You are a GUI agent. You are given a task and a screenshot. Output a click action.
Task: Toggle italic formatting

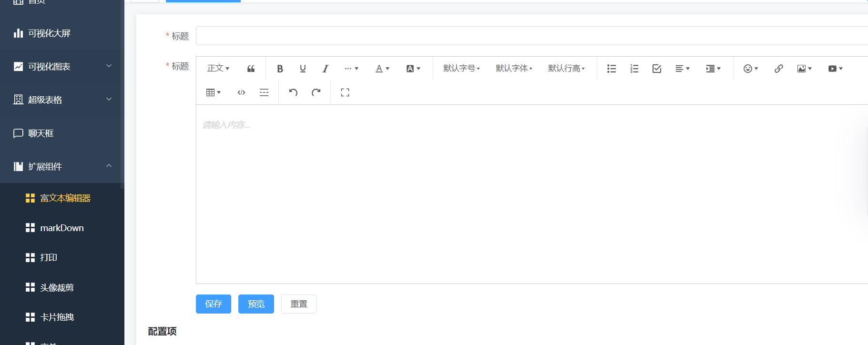pyautogui.click(x=326, y=69)
